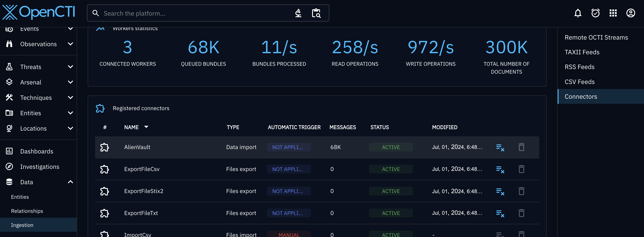This screenshot has width=644, height=237.
Task: Click the Locations globe icon
Action: (9, 128)
